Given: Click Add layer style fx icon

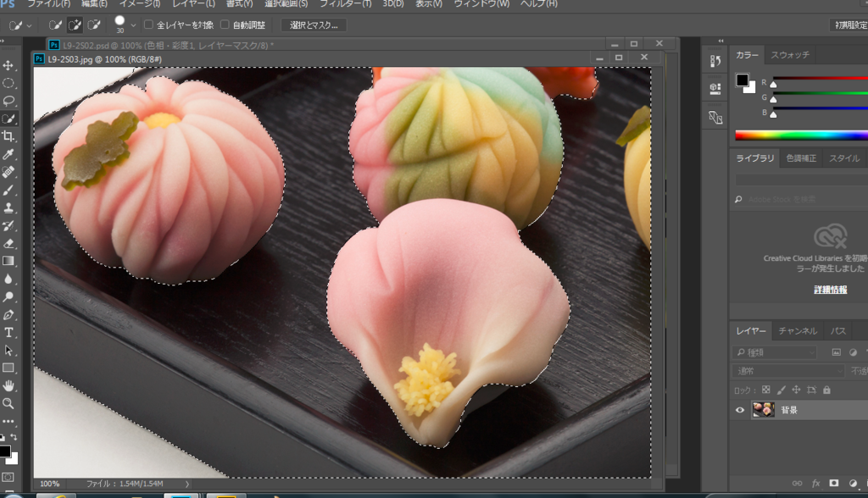Looking at the screenshot, I should (x=815, y=483).
